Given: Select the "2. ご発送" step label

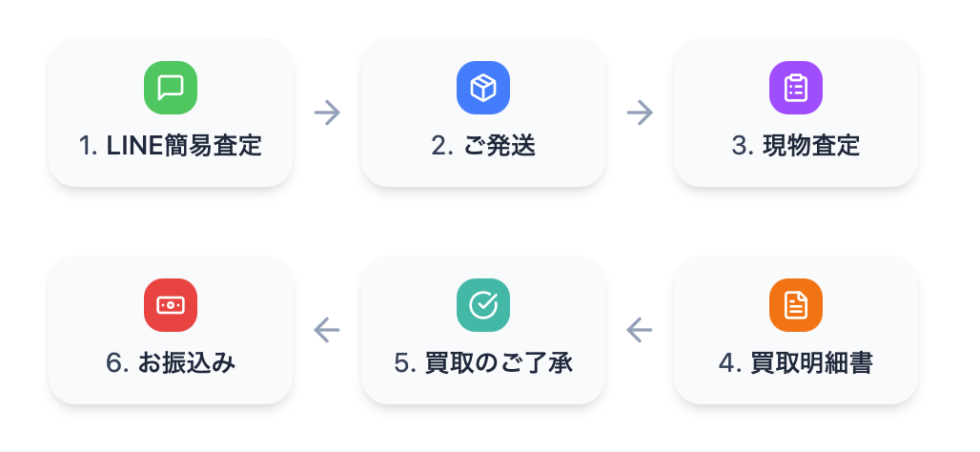Looking at the screenshot, I should [483, 146].
